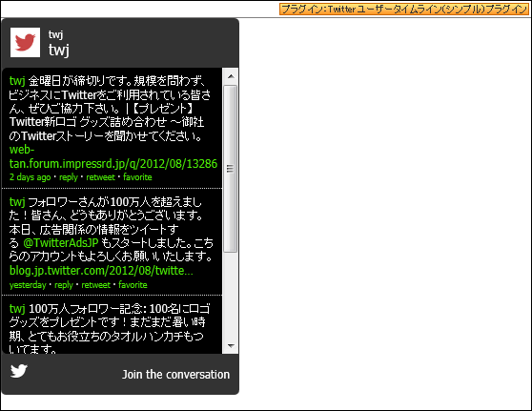Viewport: 532px width, 411px height.
Task: Retweet yesterday's tweet
Action: (x=95, y=285)
